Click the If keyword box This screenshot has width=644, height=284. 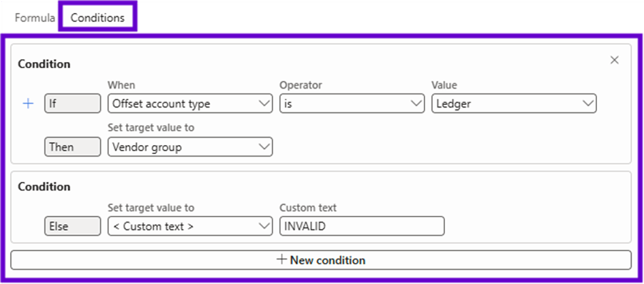click(x=72, y=104)
